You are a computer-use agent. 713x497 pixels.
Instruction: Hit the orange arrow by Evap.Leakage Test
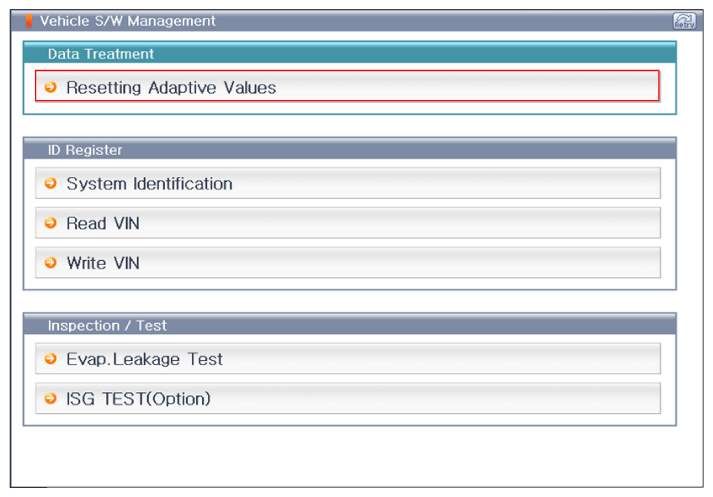(51, 359)
